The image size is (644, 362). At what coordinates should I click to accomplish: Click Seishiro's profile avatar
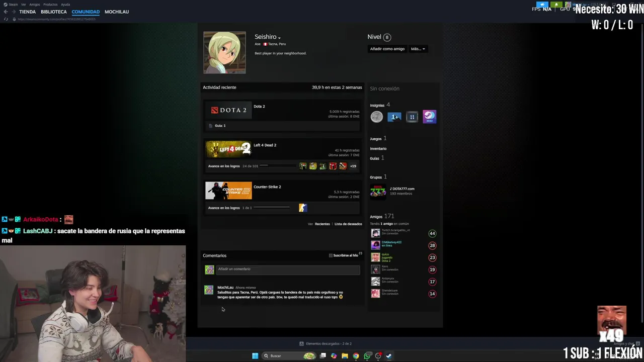[224, 52]
